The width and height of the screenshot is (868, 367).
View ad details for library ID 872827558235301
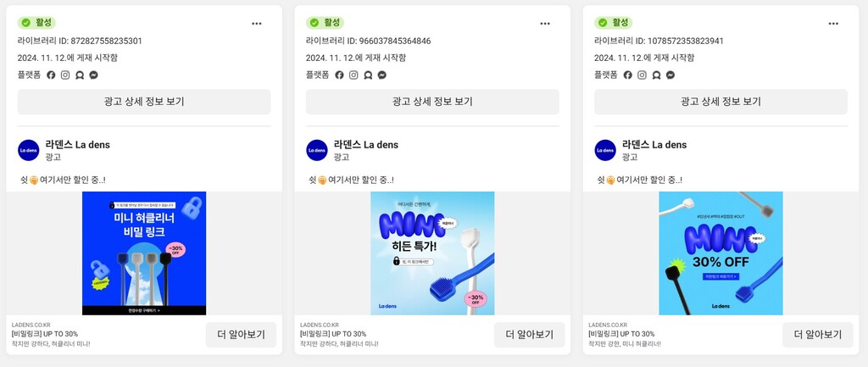(x=144, y=102)
